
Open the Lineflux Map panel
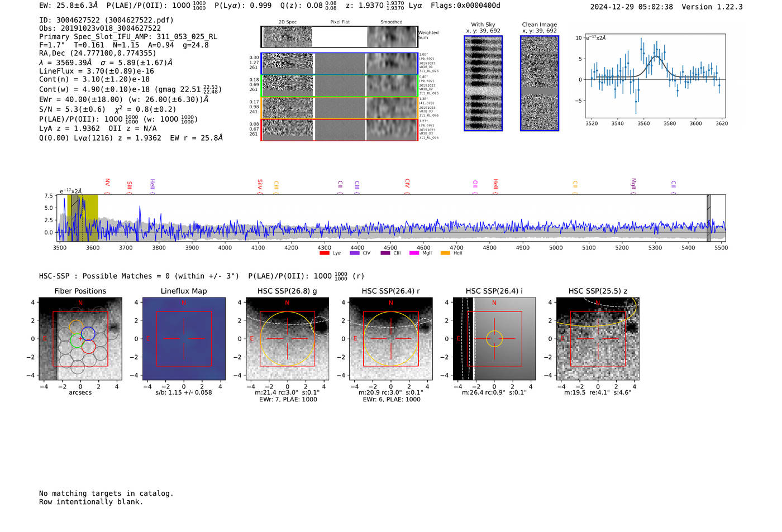coord(184,339)
